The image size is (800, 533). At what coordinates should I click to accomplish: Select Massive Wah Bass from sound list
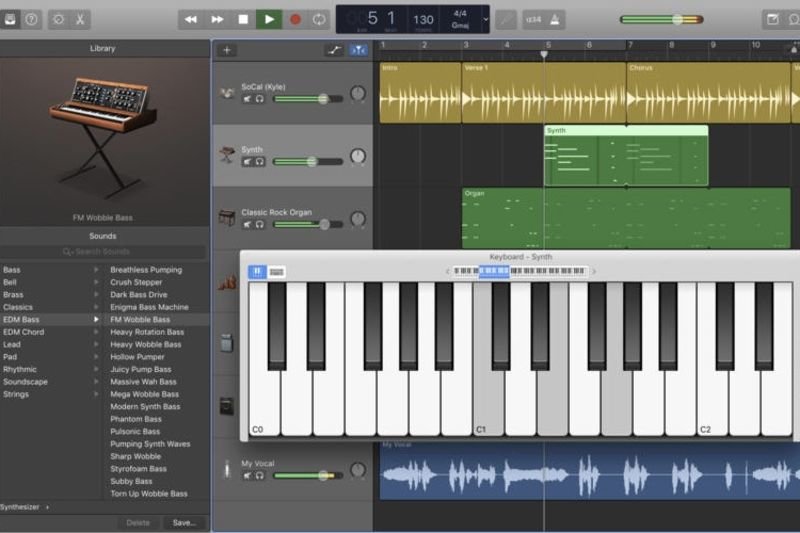143,382
